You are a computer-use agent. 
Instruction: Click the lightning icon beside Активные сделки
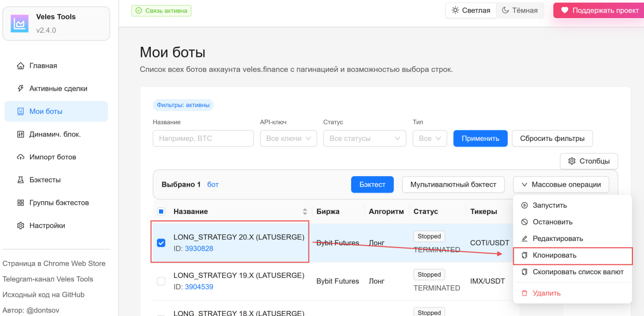pyautogui.click(x=21, y=89)
